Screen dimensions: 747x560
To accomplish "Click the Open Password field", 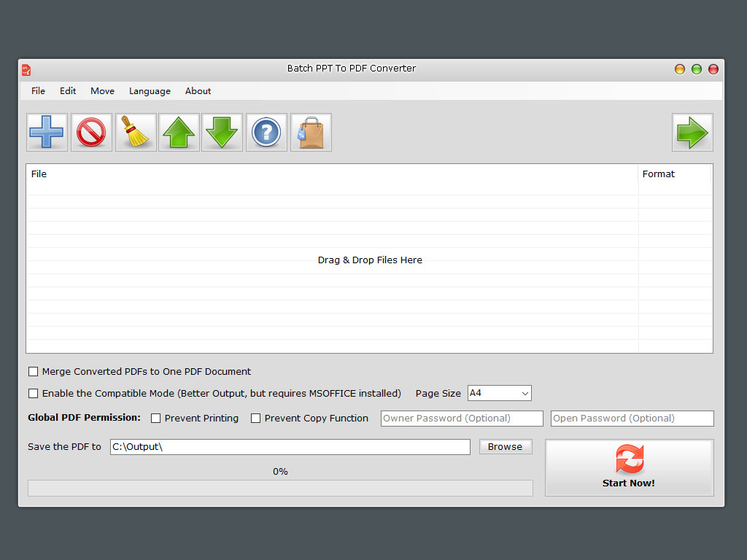I will [632, 418].
